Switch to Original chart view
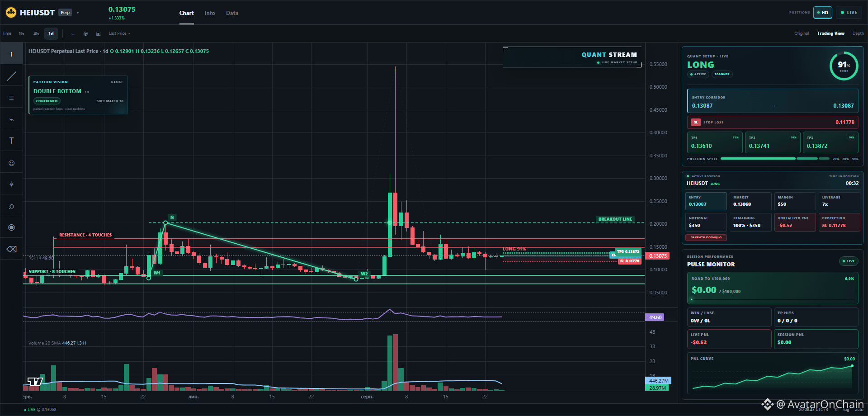868x416 pixels. click(802, 33)
